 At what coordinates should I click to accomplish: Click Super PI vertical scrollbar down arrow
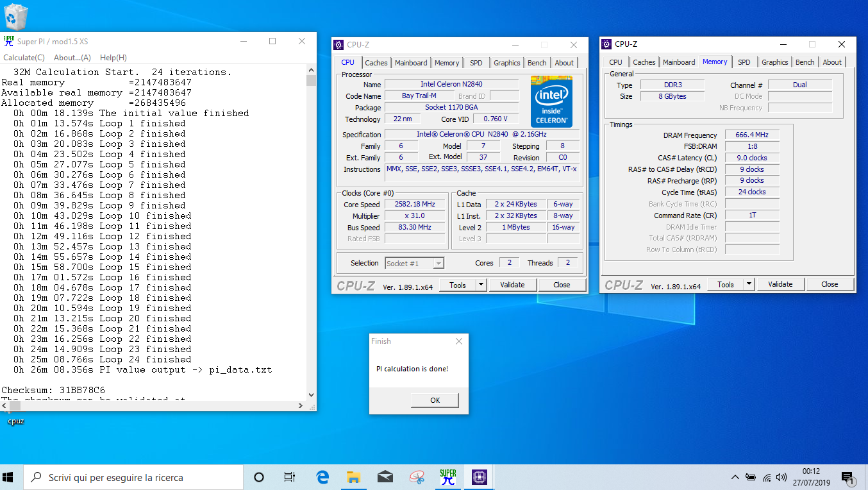point(312,395)
